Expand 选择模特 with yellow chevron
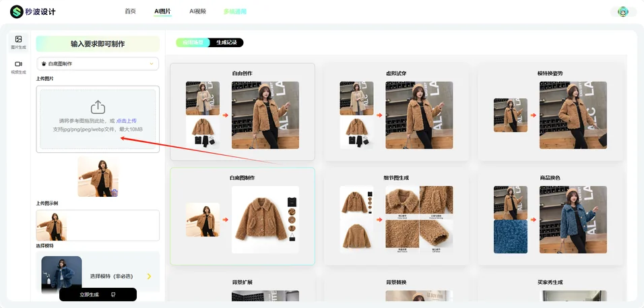Image resolution: width=644 pixels, height=308 pixels. point(149,276)
